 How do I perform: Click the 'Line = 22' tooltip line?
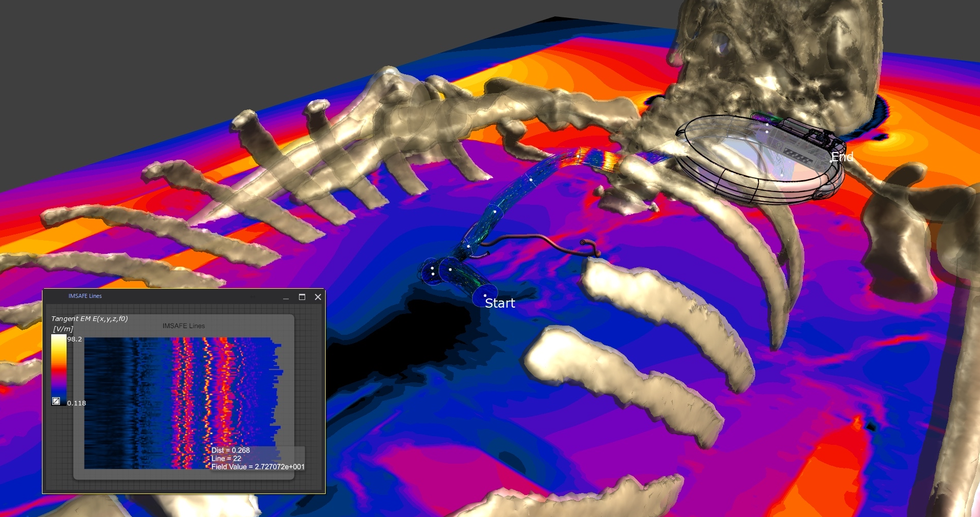[226, 459]
